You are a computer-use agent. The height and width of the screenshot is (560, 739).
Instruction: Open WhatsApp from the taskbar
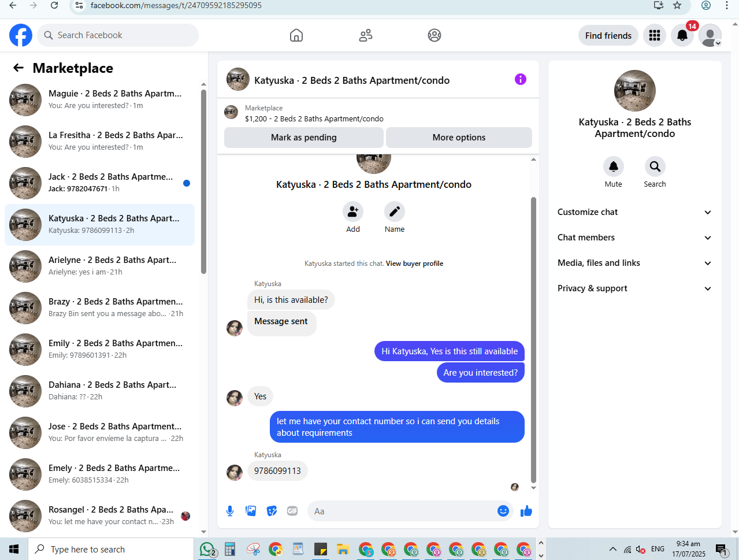click(207, 549)
